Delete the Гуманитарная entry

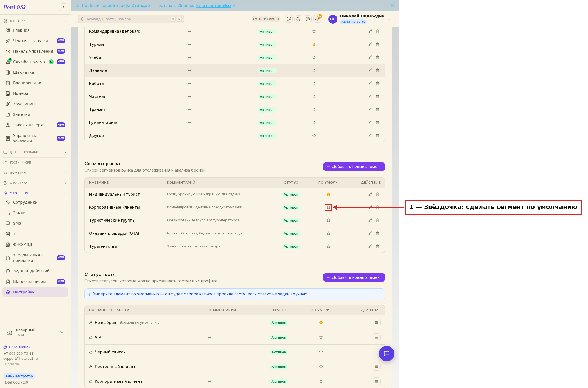(378, 122)
